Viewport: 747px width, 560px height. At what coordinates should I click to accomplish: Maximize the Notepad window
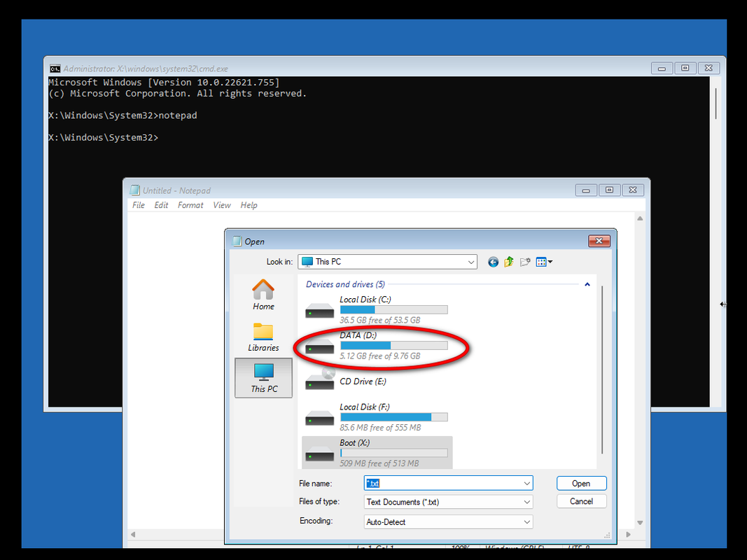click(x=609, y=190)
